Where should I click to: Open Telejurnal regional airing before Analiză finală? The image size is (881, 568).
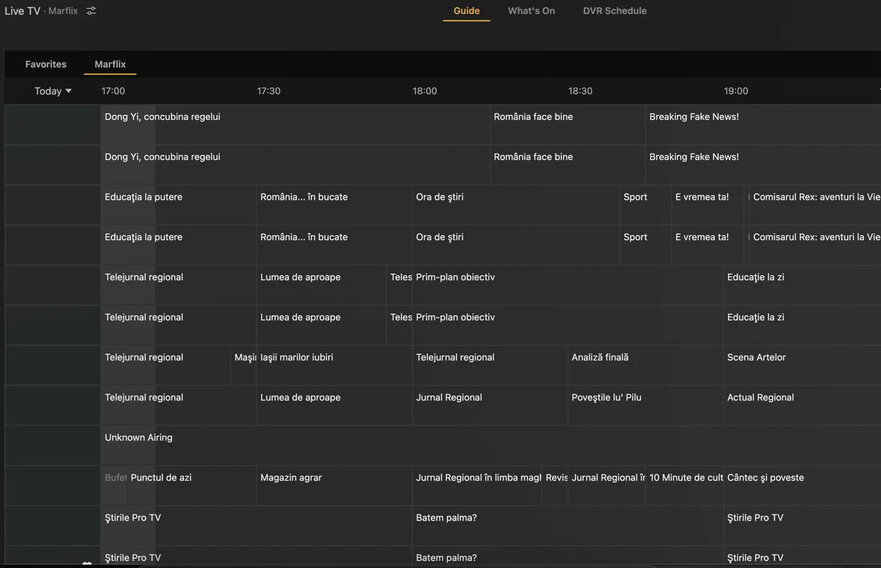[490, 365]
